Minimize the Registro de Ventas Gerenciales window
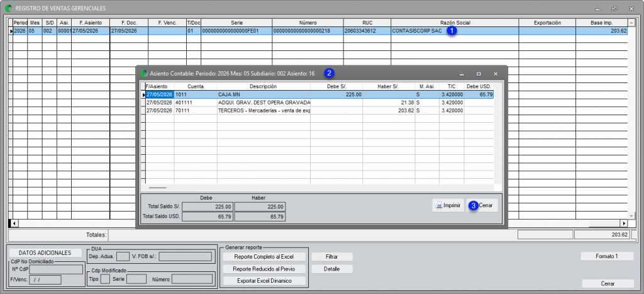The image size is (644, 294). pyautogui.click(x=597, y=8)
